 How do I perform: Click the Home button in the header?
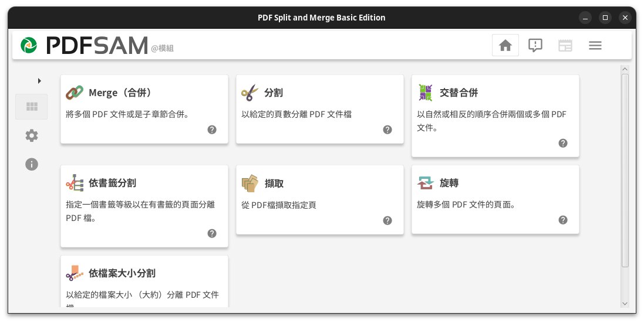click(x=505, y=45)
